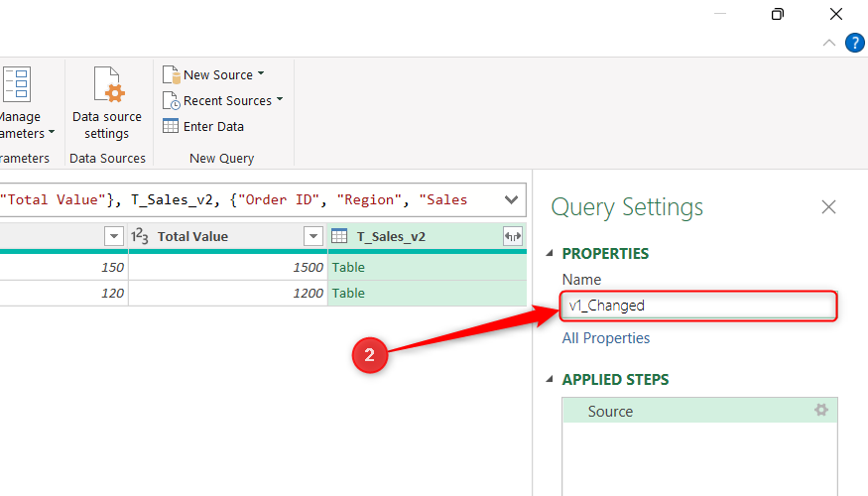Open New Source dropdown arrow

point(261,73)
